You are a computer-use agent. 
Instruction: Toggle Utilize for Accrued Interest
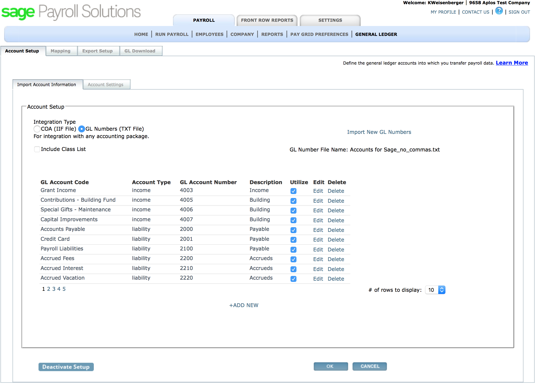click(293, 269)
